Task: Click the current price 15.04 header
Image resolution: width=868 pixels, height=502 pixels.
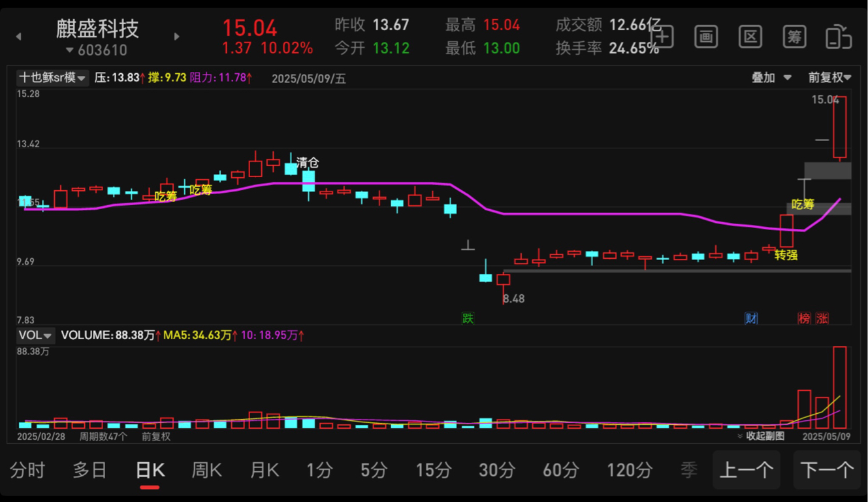Action: coord(249,28)
